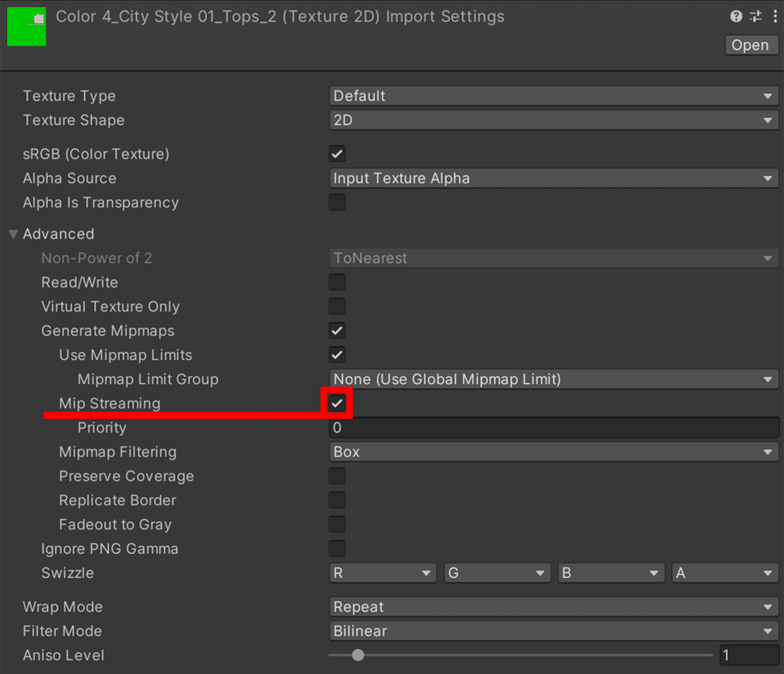Collapse the Advanced section

13,234
